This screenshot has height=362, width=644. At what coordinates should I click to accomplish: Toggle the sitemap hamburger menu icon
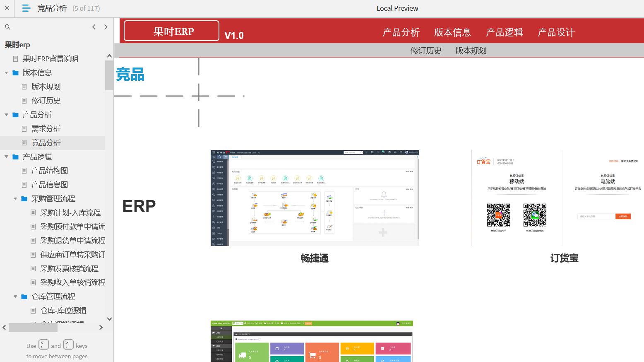(x=26, y=8)
